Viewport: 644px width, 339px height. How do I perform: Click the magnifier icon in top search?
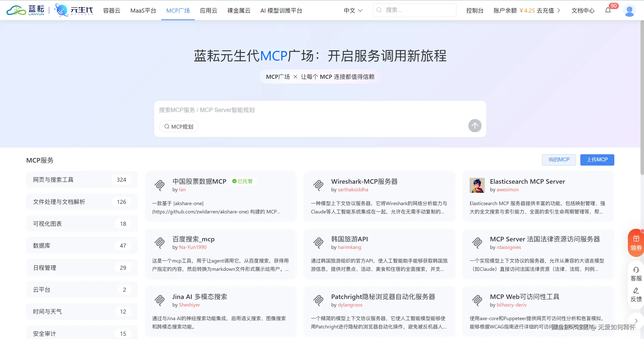pos(379,10)
